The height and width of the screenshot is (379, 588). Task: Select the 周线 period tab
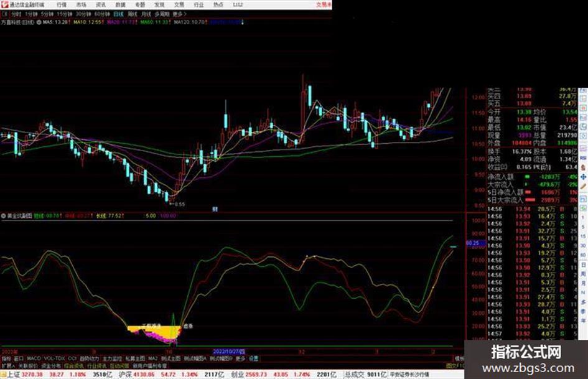[x=133, y=14]
